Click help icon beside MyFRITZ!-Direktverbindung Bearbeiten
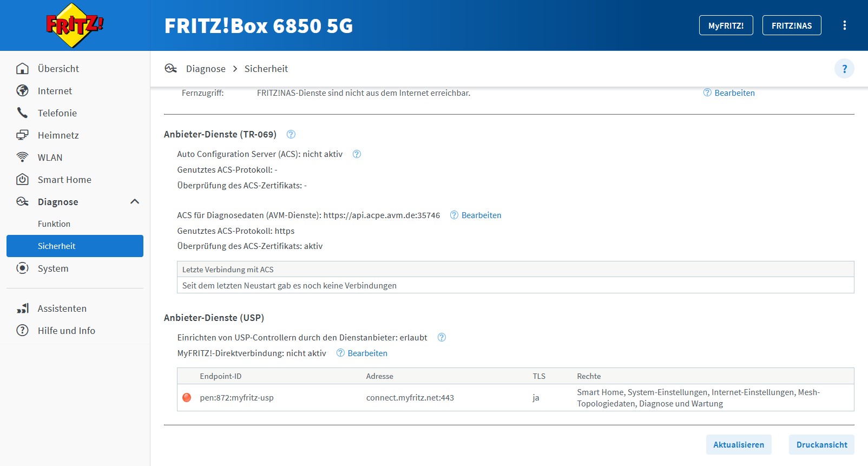 [340, 353]
